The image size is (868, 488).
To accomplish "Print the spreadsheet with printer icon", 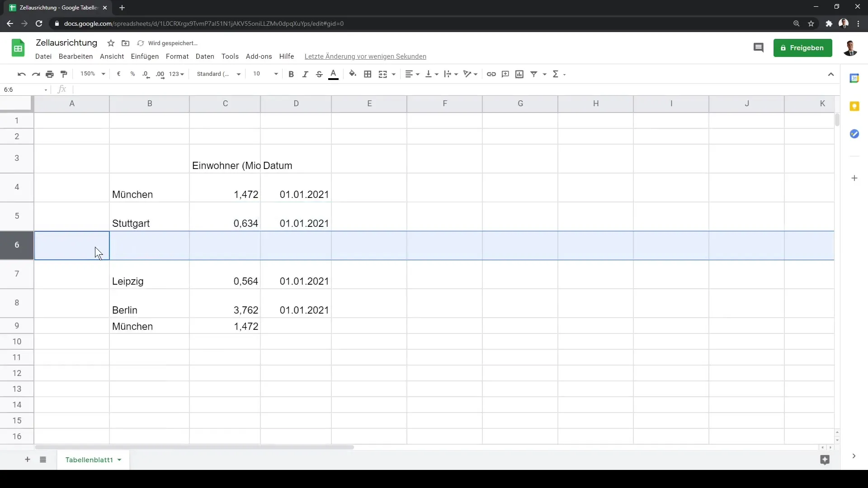I will [x=50, y=74].
